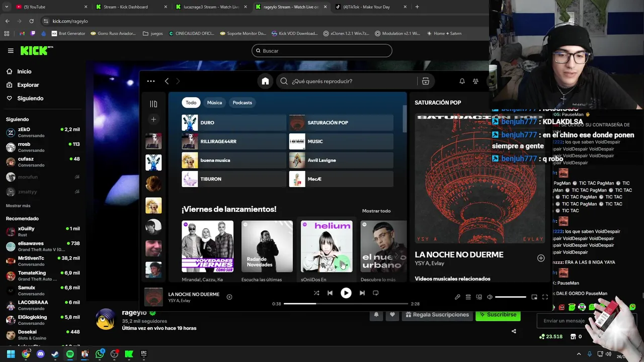Go to Siguiendo in Kick sidebar
Screen dimensions: 644x362
(x=30, y=99)
